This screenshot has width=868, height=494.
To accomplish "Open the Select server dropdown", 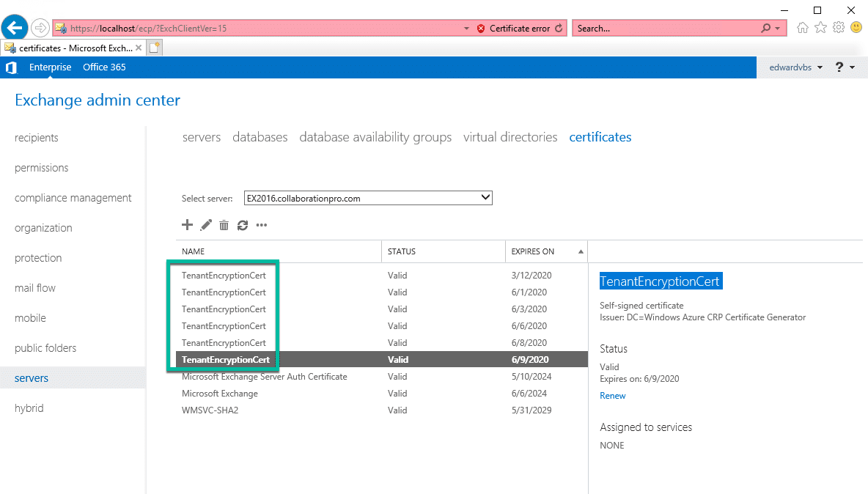I will pyautogui.click(x=484, y=197).
